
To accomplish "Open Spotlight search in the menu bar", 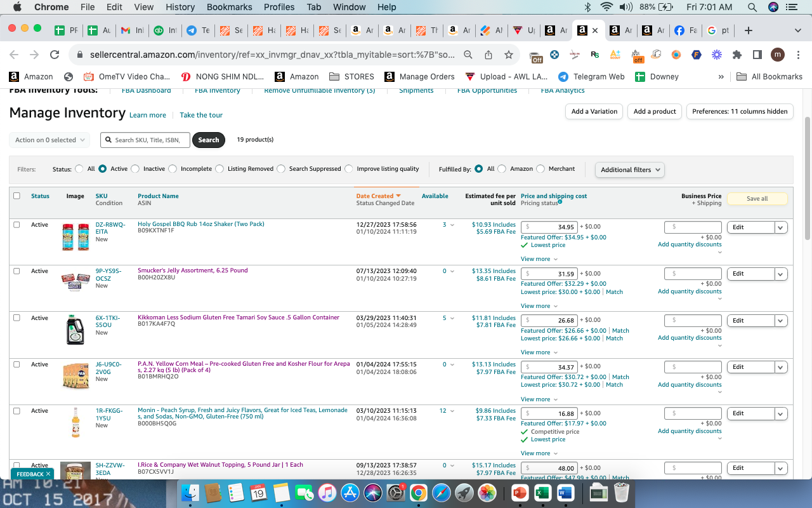I will pyautogui.click(x=752, y=7).
